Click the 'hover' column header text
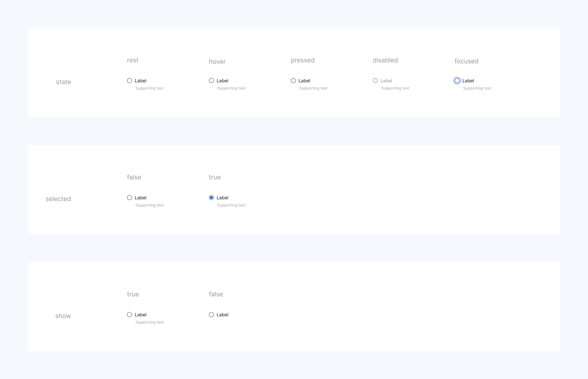588x379 pixels. tap(217, 61)
